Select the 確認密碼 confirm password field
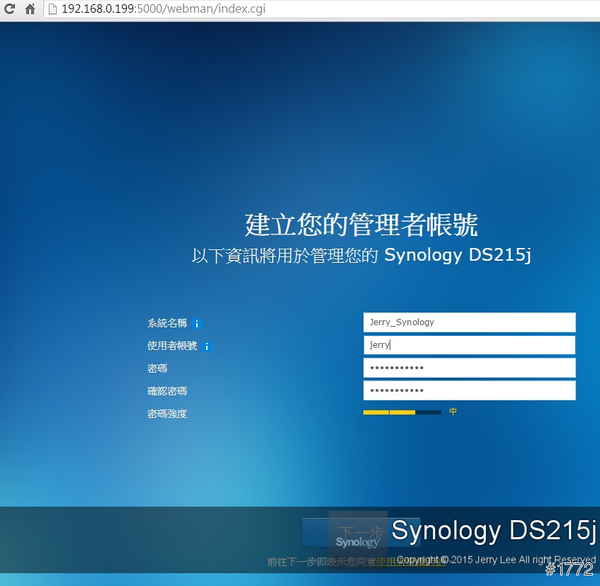This screenshot has width=600, height=586. [469, 390]
